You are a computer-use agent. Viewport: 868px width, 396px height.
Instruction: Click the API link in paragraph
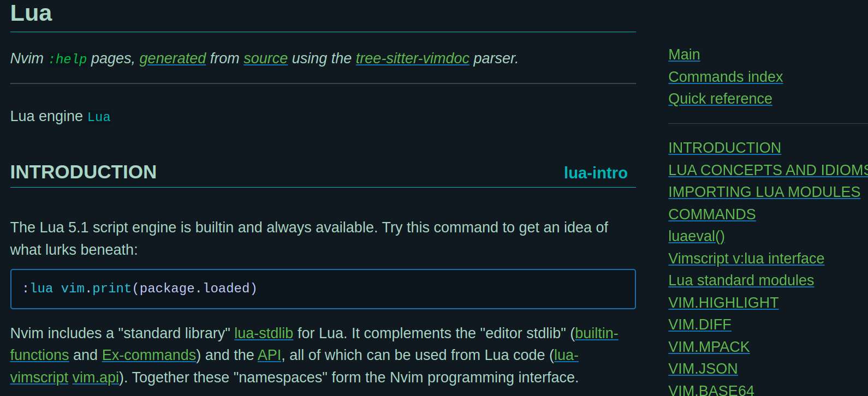(x=269, y=355)
